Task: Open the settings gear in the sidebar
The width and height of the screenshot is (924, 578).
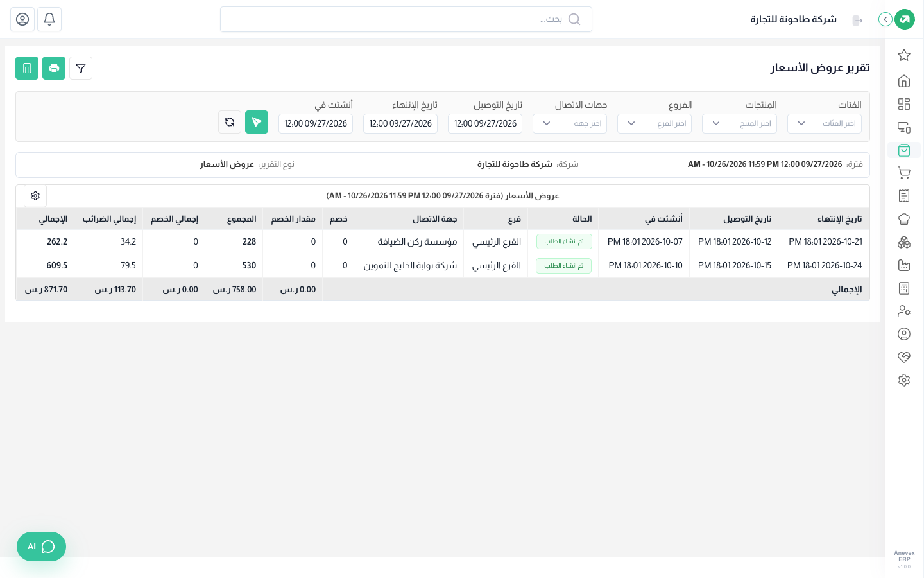Action: click(904, 380)
